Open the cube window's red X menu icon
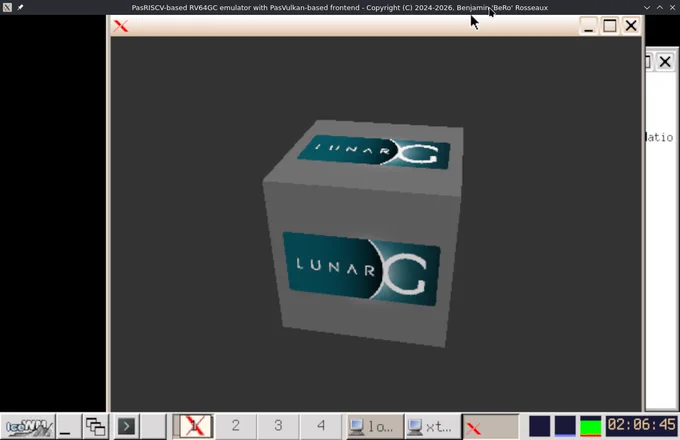Image resolution: width=680 pixels, height=440 pixels. point(121,26)
